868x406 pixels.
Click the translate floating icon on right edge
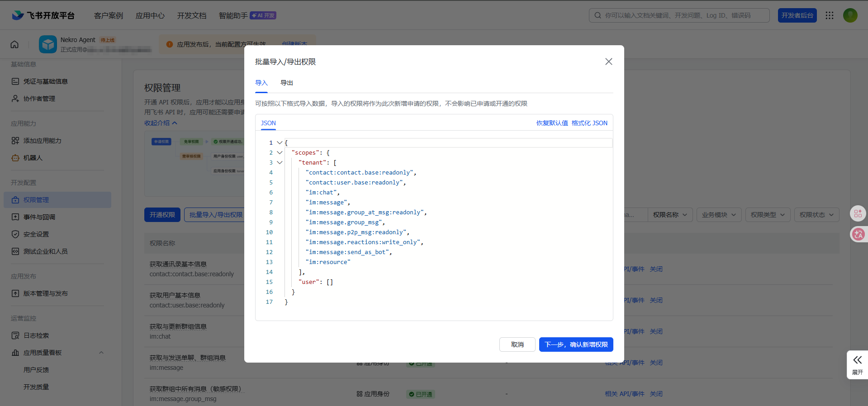click(x=858, y=234)
